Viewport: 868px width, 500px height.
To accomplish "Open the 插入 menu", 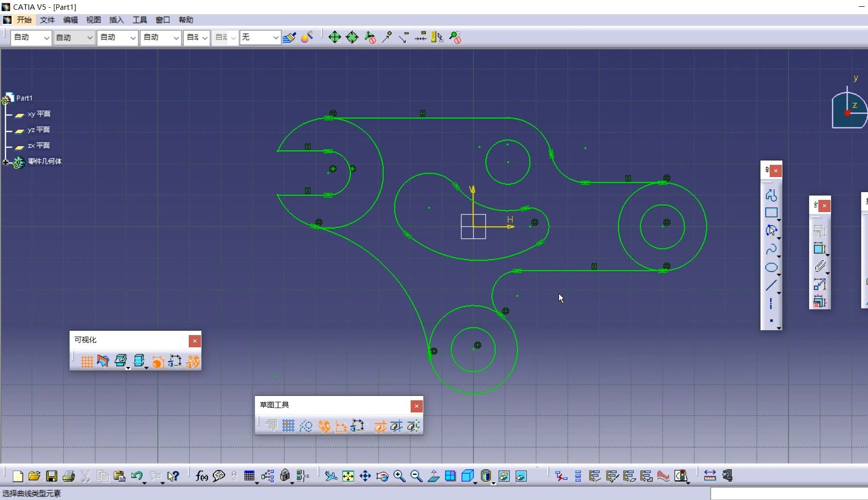I will point(116,20).
